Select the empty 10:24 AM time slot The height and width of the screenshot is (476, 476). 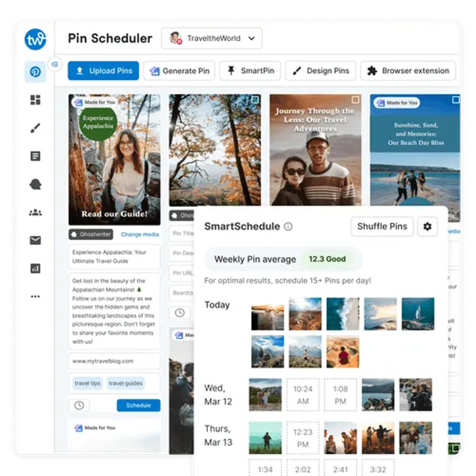point(303,395)
